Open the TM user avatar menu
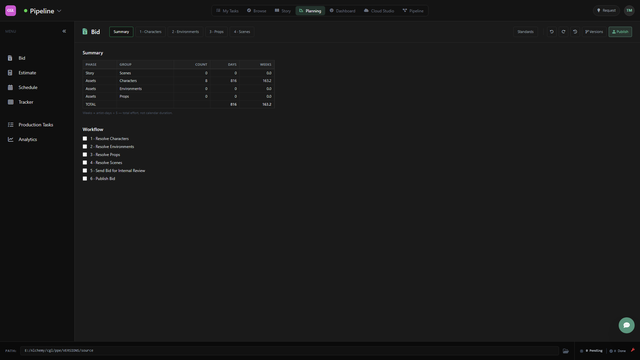This screenshot has height=360, width=640. [629, 11]
